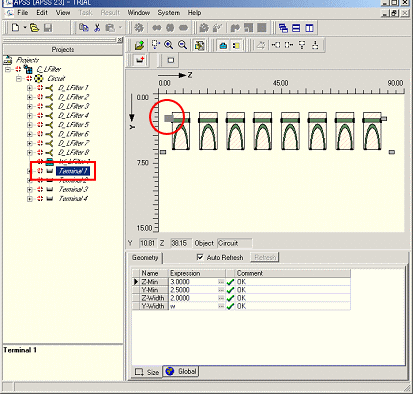Select D_LFilter 6 in the tree
This screenshot has height=394, width=413.
[x=73, y=134]
